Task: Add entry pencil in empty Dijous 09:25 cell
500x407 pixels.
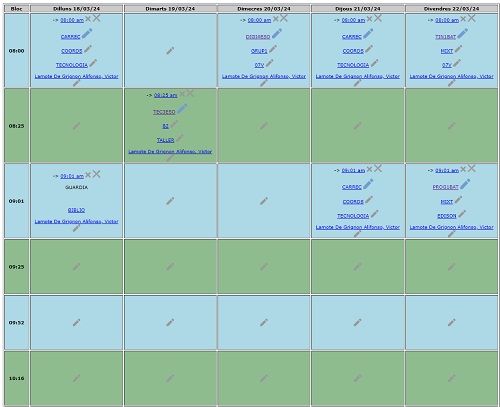Action: click(358, 267)
